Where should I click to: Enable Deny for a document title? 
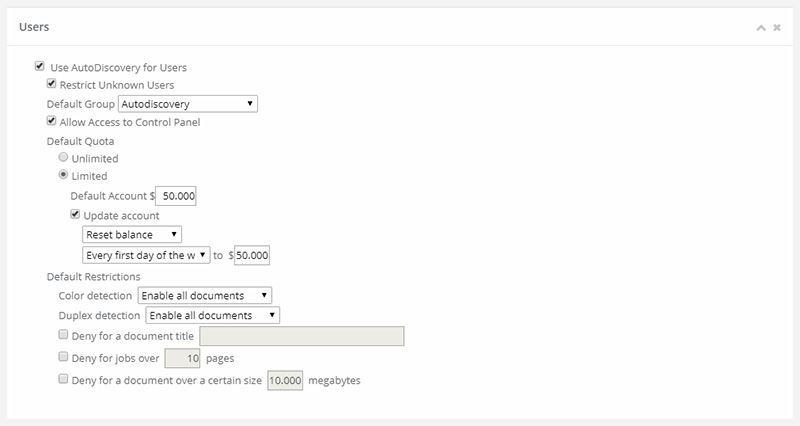click(64, 336)
